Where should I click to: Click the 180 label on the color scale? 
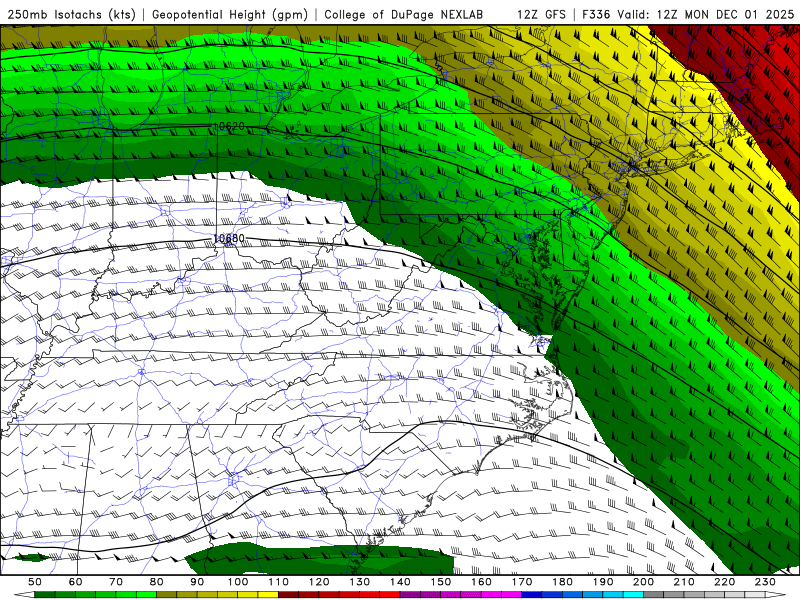coord(562,582)
